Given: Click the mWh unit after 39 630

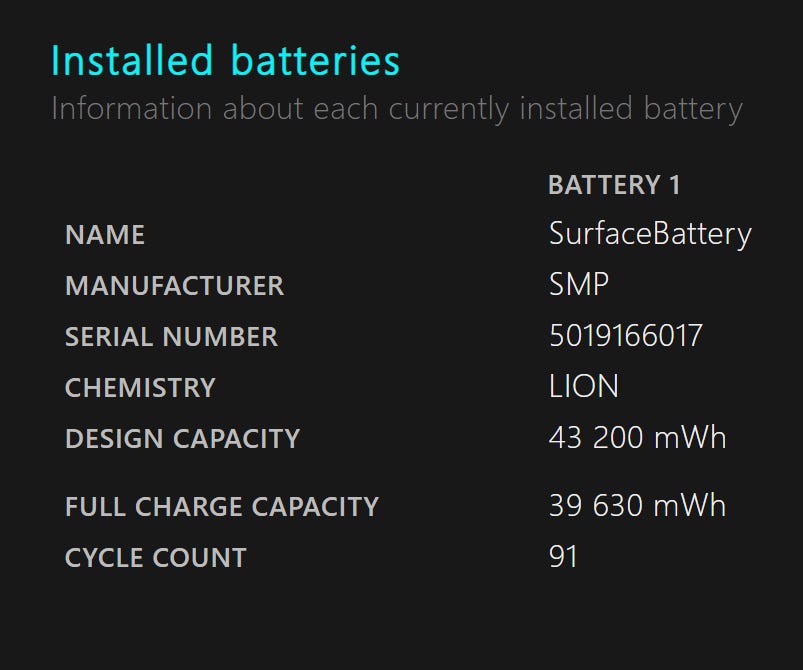Looking at the screenshot, I should (x=688, y=506).
